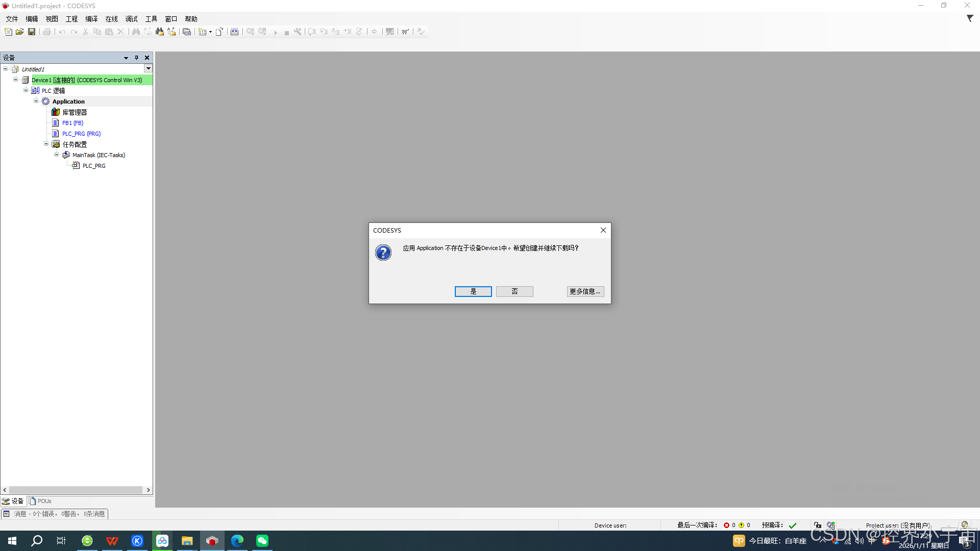The image size is (980, 551).
Task: Collapse the MainTask tree node
Action: pos(57,155)
